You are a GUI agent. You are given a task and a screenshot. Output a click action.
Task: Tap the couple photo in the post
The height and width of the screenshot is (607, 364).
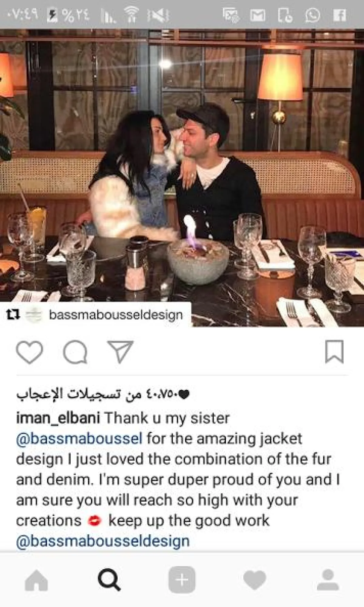tap(182, 178)
